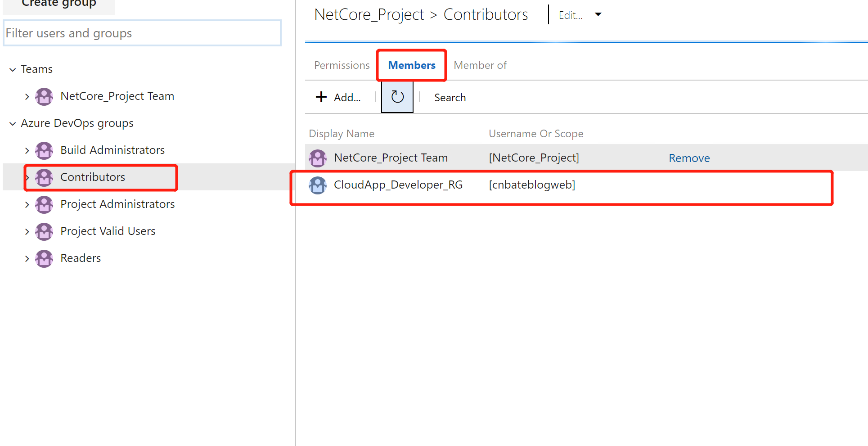Viewport: 868px width, 446px height.
Task: Click the Project Administrators group icon
Action: 44,204
